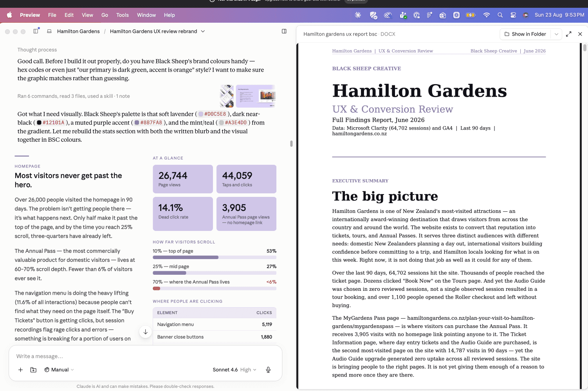This screenshot has width=588, height=391.
Task: Click the June 2026 header link
Action: (534, 51)
